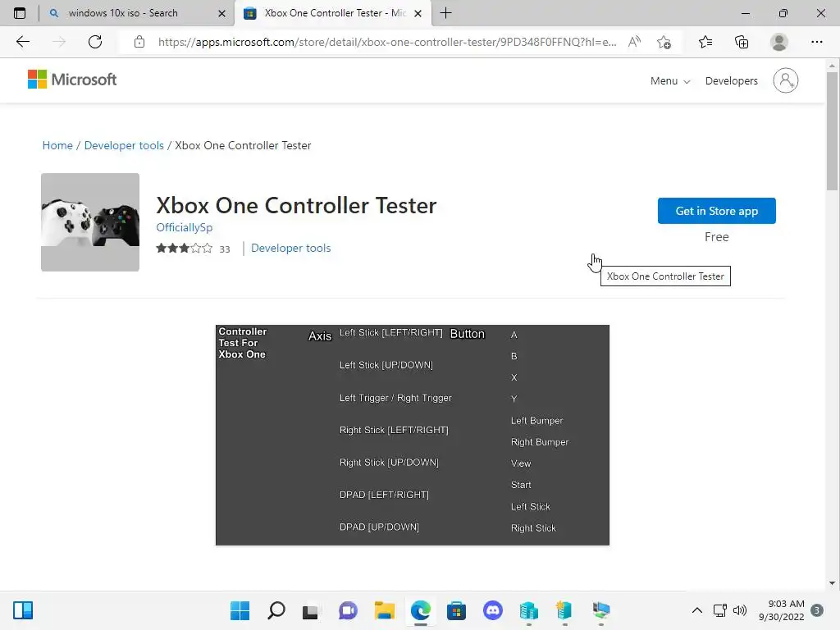Open the Favorites list icon
Image resolution: width=840 pixels, height=630 pixels.
(705, 42)
